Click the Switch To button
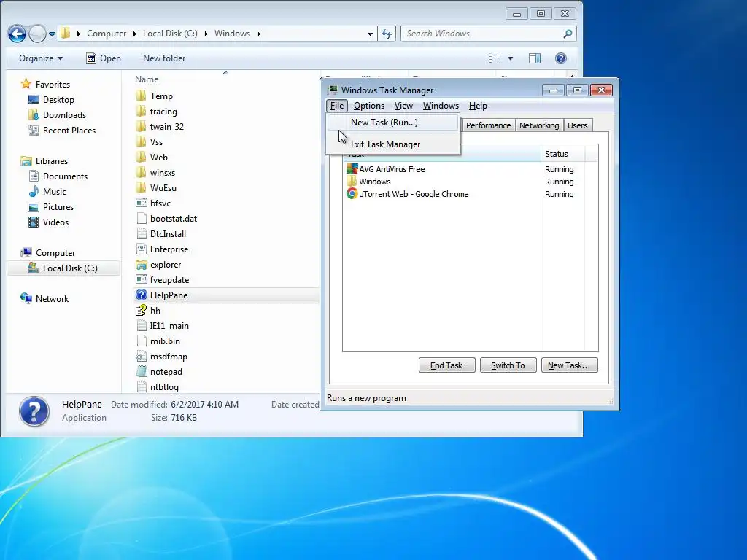The height and width of the screenshot is (560, 747). [x=508, y=365]
